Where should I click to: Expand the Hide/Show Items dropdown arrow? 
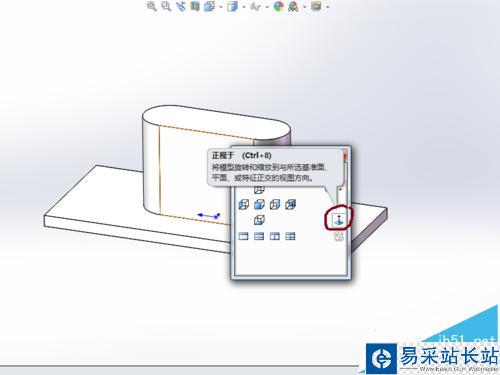click(267, 7)
